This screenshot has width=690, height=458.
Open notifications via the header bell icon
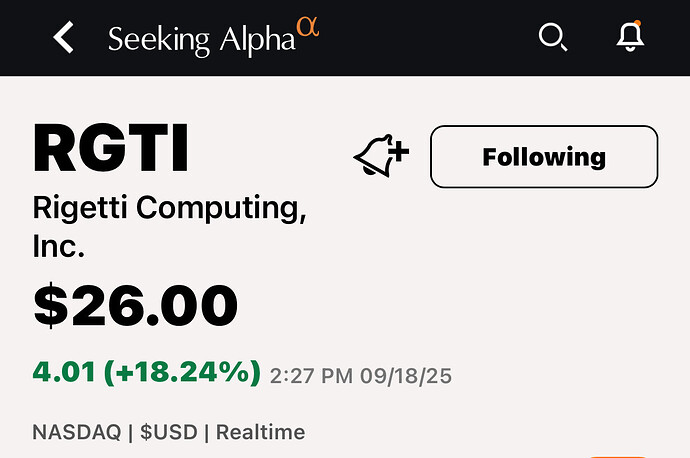(629, 37)
